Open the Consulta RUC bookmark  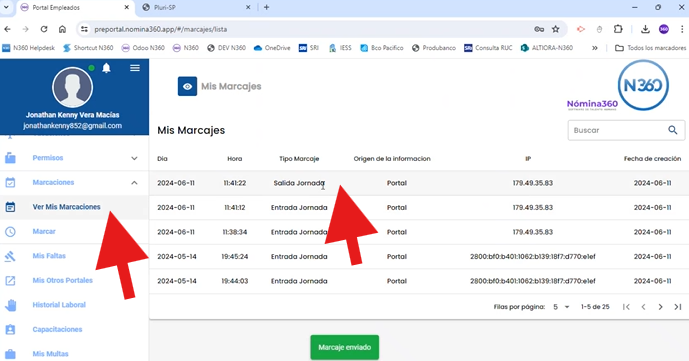488,48
